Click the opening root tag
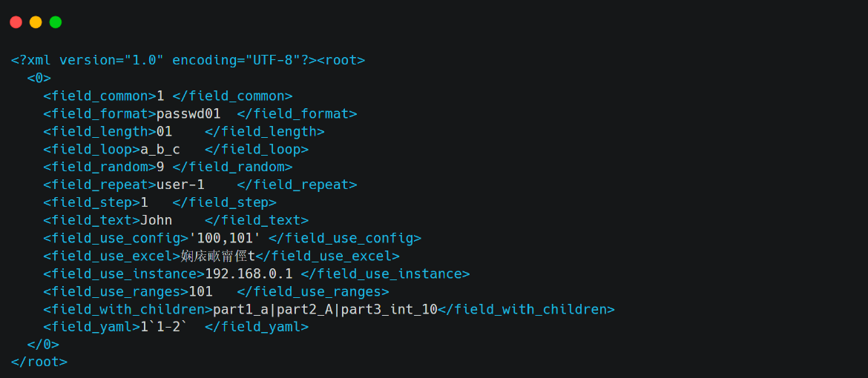The width and height of the screenshot is (868, 378). click(341, 60)
